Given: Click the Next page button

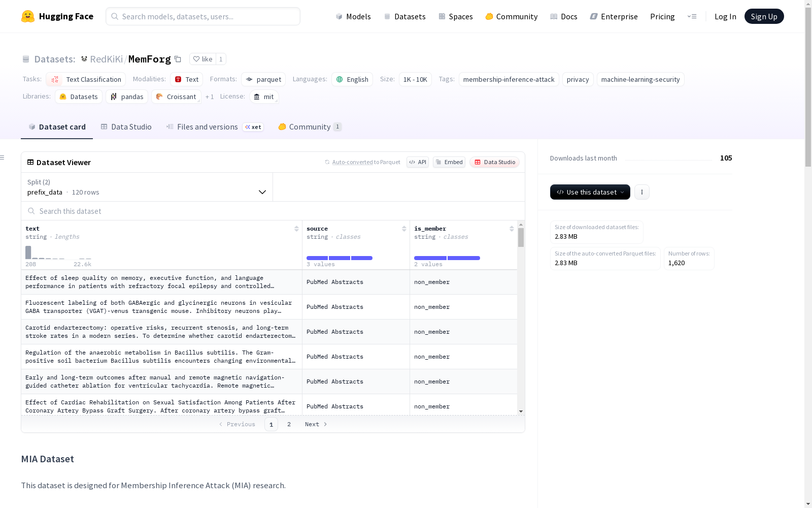Looking at the screenshot, I should 316,424.
